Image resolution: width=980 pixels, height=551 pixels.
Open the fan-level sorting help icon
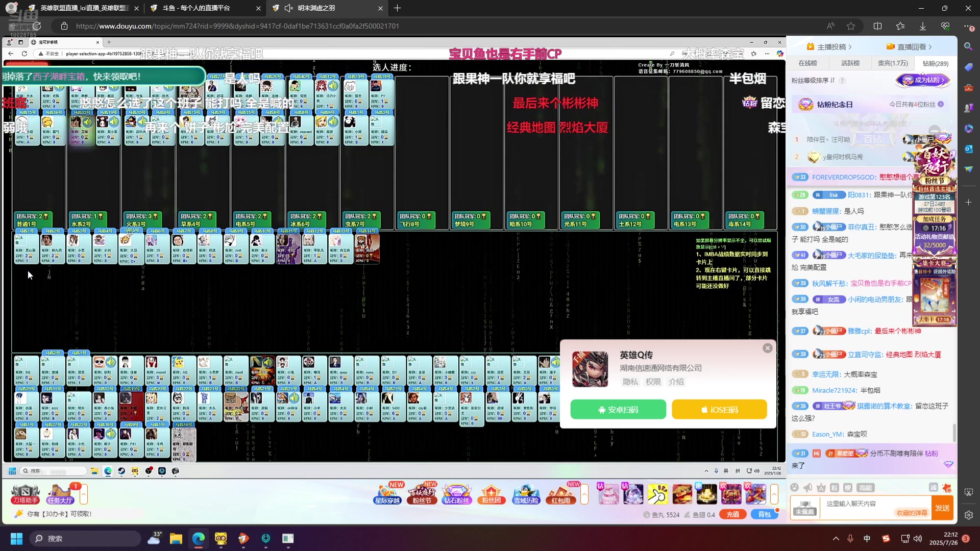pyautogui.click(x=842, y=80)
